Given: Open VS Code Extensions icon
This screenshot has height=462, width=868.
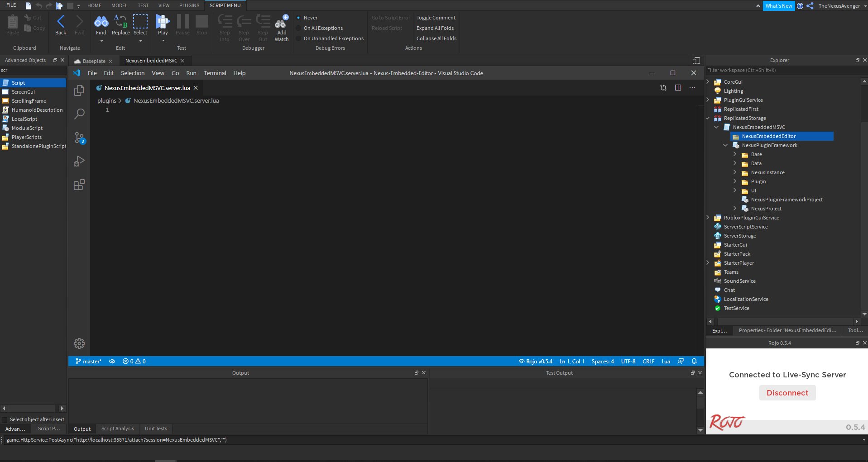Looking at the screenshot, I should coord(79,185).
